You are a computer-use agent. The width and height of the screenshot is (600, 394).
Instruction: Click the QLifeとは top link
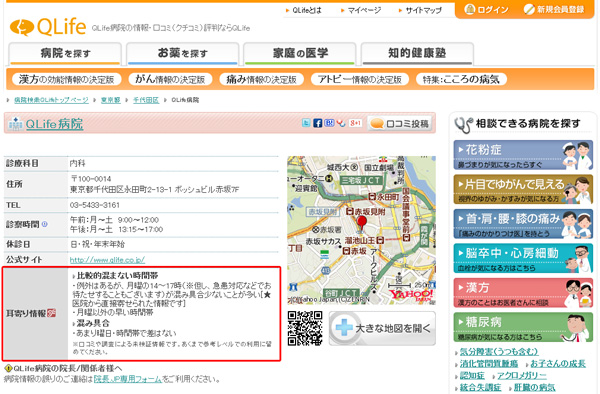307,10
